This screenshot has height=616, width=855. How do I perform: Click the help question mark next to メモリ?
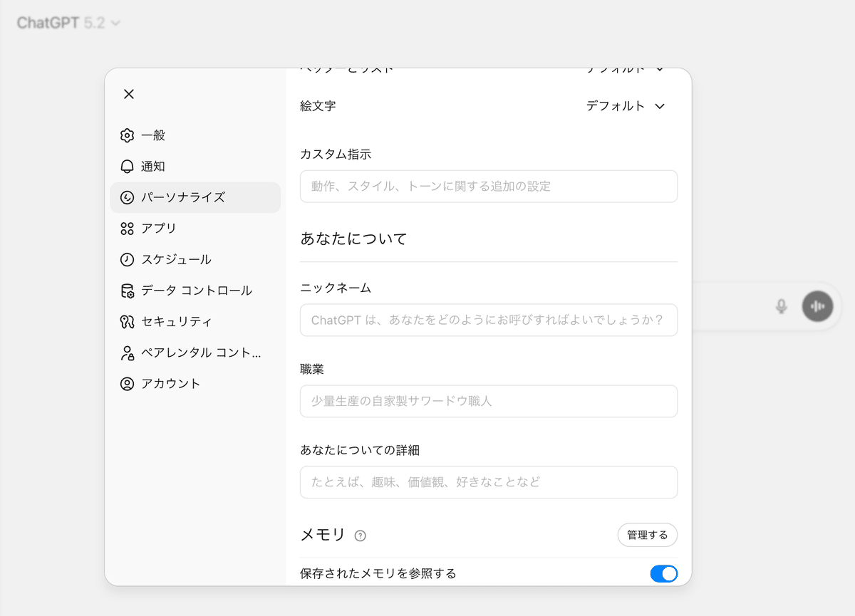[361, 536]
